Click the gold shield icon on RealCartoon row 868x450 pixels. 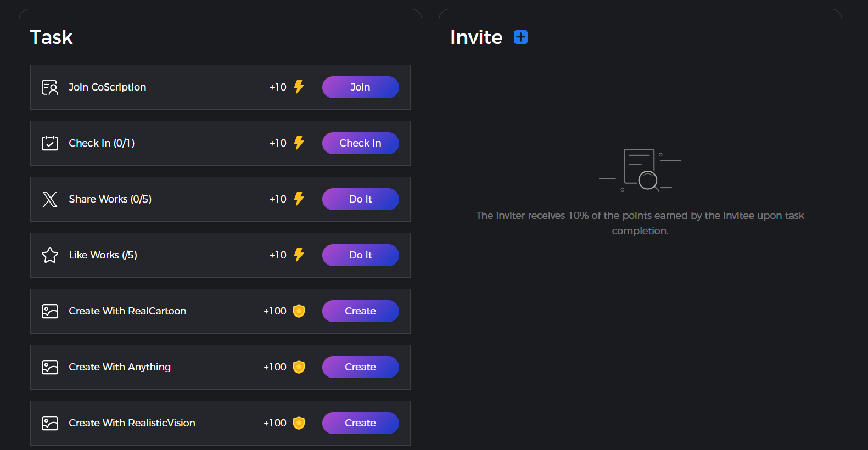coord(298,311)
